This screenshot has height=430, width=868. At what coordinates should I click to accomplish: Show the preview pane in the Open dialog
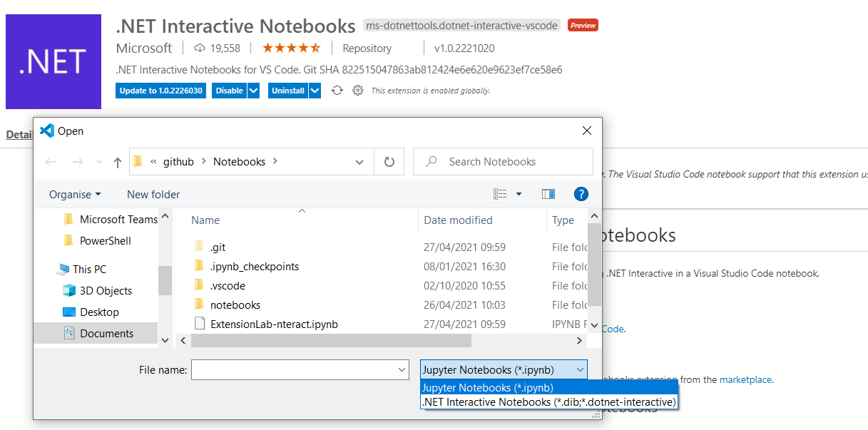(x=548, y=194)
